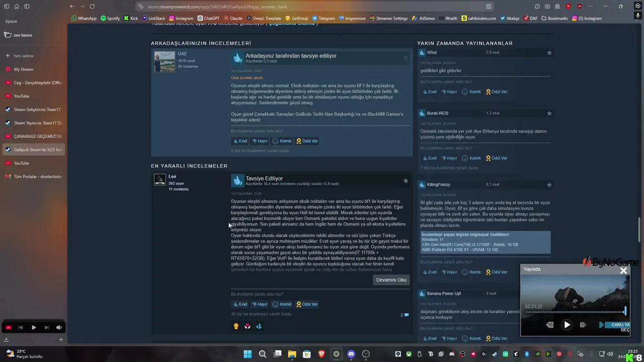Open Brave browser from the taskbar
Viewport: 644px width, 362px height.
click(x=321, y=354)
